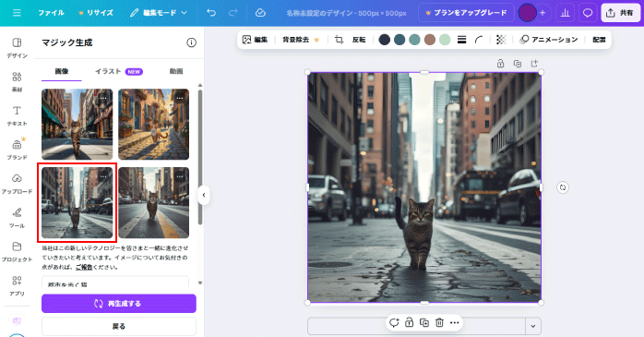Open the アプリ sidebar panel

[x=17, y=286]
